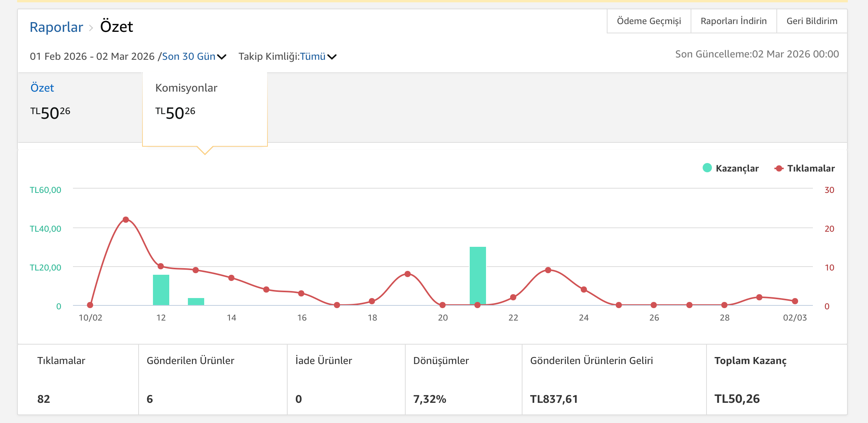Expand the Son 30 Gün date dropdown
Image resolution: width=868 pixels, height=423 pixels.
pyautogui.click(x=189, y=56)
